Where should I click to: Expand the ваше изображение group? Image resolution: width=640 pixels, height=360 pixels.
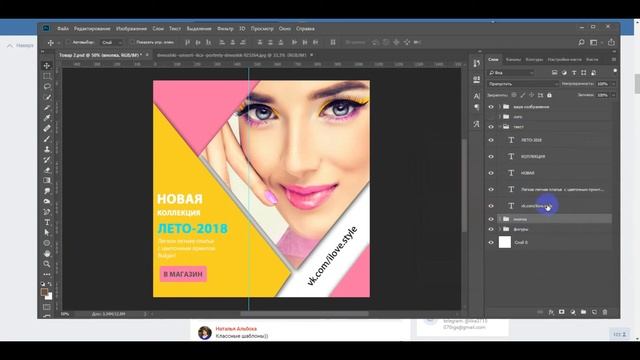pyautogui.click(x=500, y=107)
